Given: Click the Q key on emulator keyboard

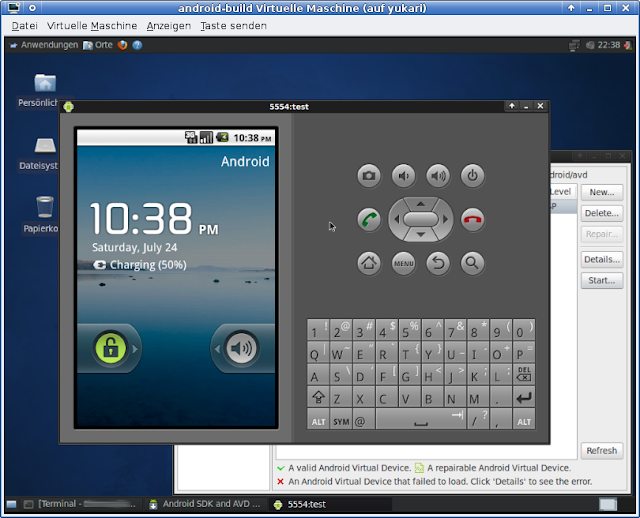Looking at the screenshot, I should point(318,352).
